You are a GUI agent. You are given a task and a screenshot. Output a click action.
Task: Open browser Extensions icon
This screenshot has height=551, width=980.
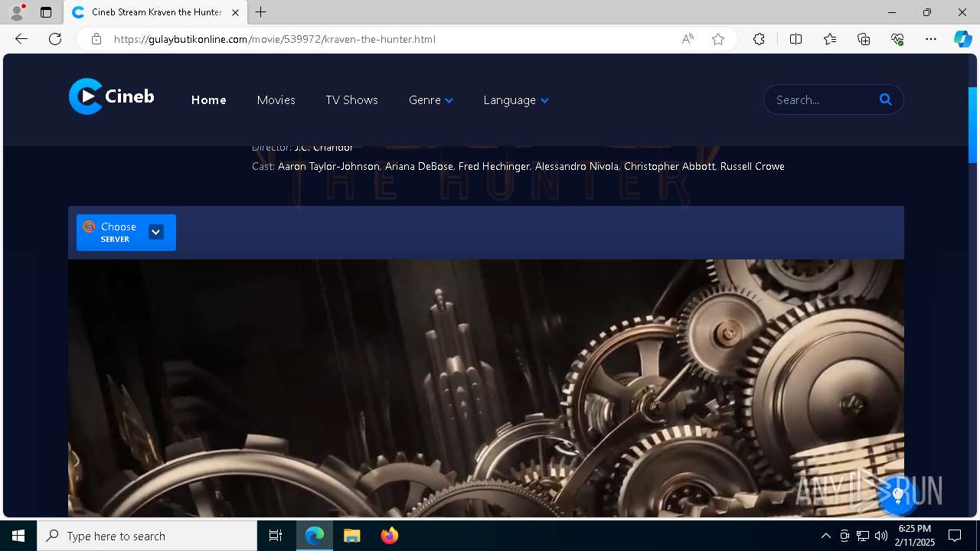pyautogui.click(x=759, y=39)
